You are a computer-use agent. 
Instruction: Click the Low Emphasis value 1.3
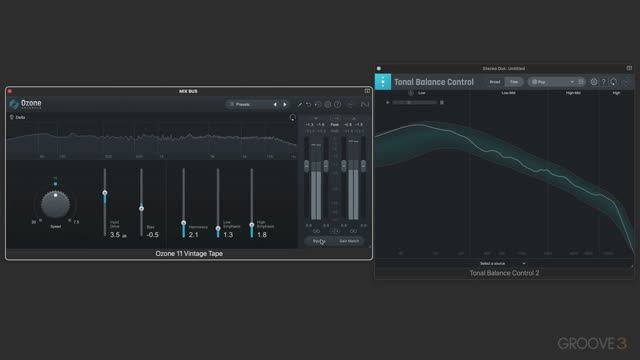[x=228, y=235]
